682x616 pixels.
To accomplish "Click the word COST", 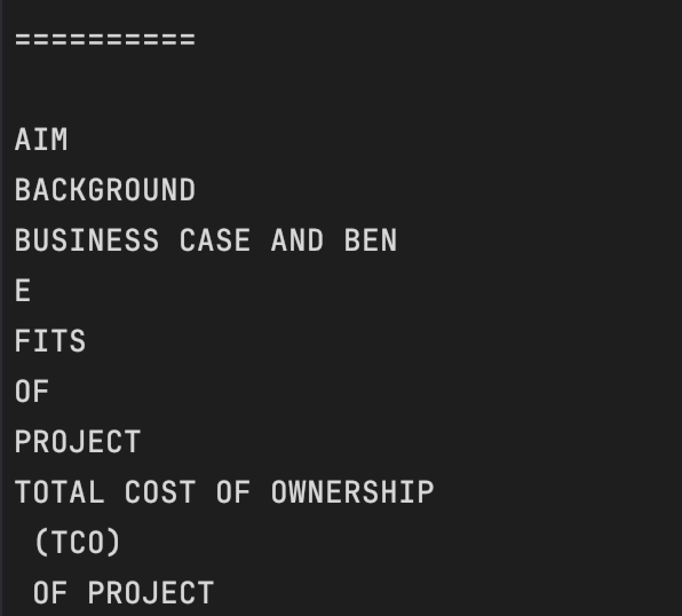I will pos(160,492).
